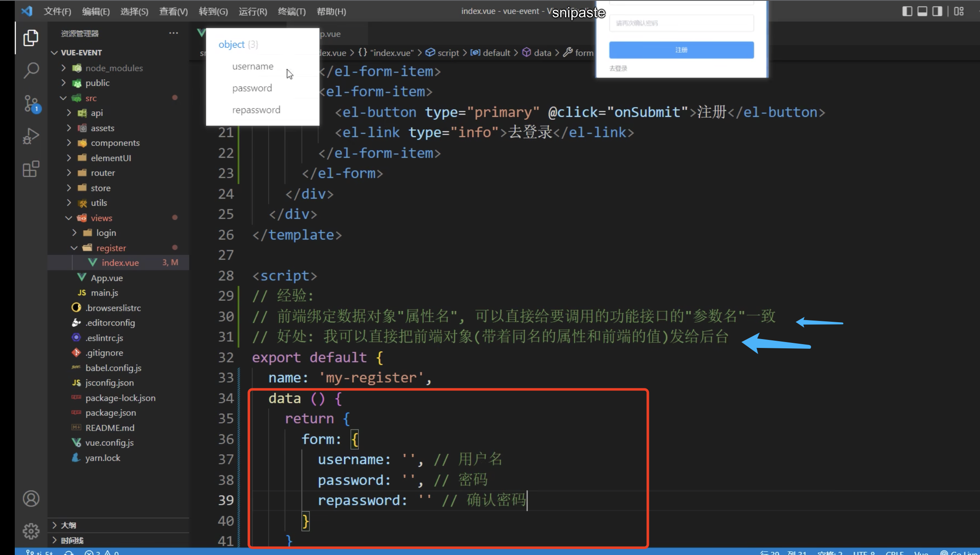980x555 pixels.
Task: Expand the router folder
Action: click(x=118, y=173)
